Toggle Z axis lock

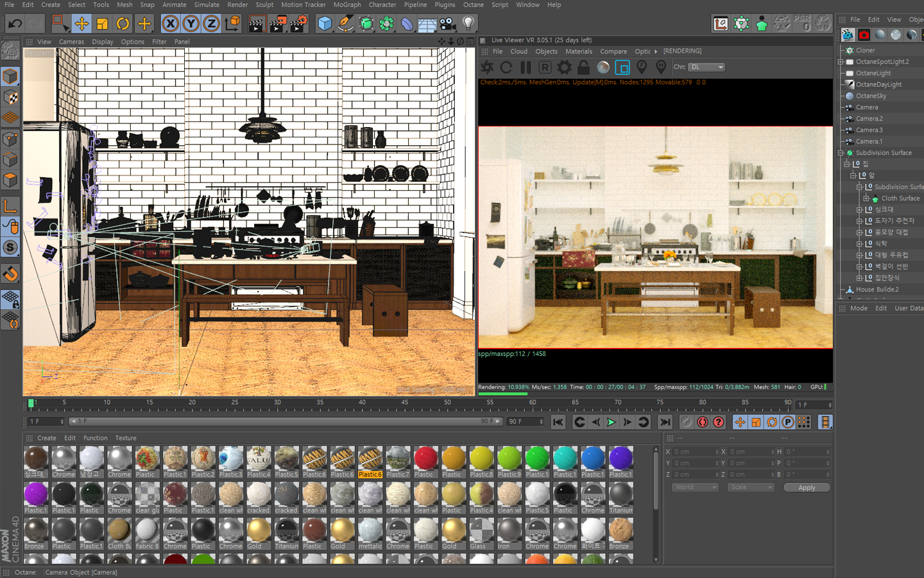click(x=211, y=24)
